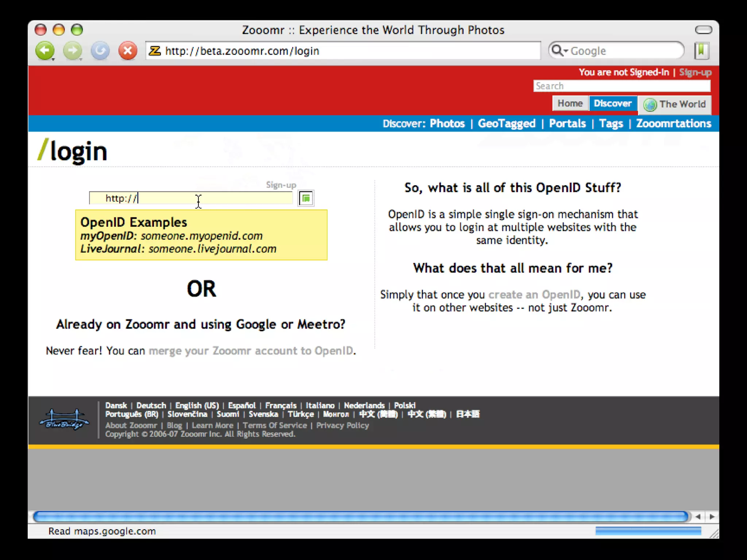Switch language to 日本語
The image size is (747, 560).
468,414
